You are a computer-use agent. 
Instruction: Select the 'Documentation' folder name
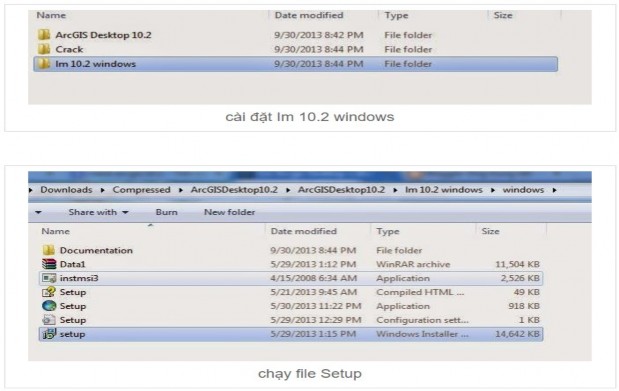96,250
